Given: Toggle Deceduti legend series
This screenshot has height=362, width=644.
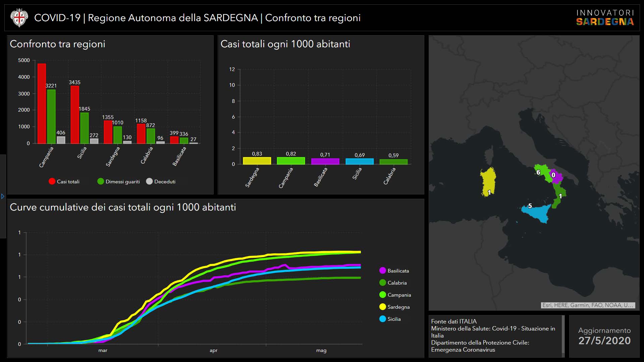Looking at the screenshot, I should (150, 181).
